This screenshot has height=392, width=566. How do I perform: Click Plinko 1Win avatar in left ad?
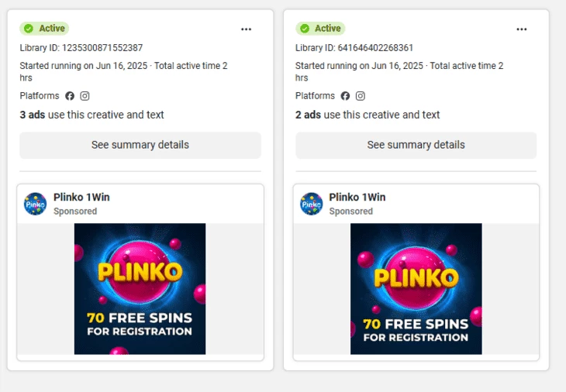pyautogui.click(x=36, y=204)
